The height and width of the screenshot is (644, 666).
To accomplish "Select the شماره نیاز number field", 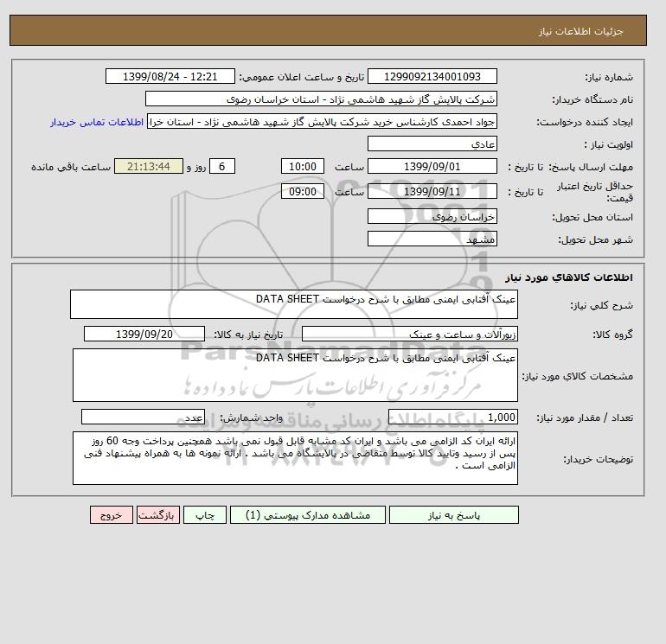I will point(432,76).
